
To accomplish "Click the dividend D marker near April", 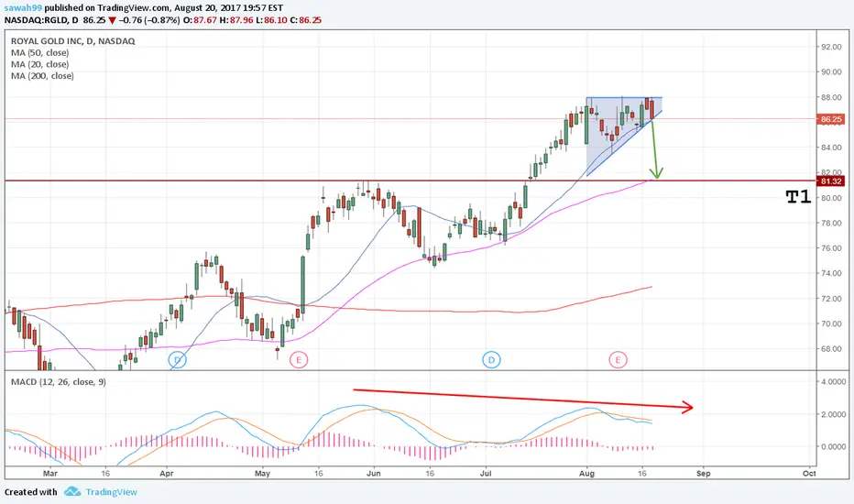I will 178,359.
